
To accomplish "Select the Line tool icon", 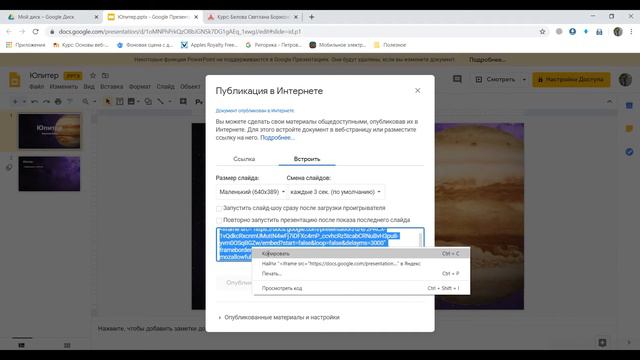I will 161,101.
